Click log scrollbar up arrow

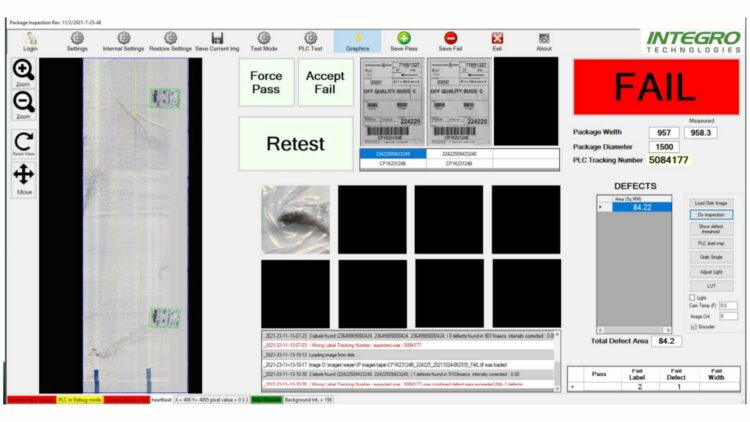pos(557,335)
